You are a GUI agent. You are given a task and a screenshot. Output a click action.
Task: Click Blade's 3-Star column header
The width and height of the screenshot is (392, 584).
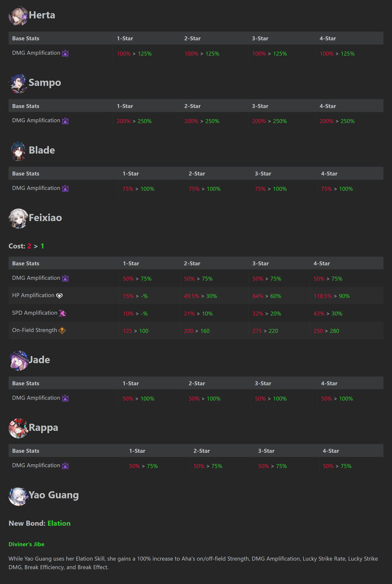(263, 174)
